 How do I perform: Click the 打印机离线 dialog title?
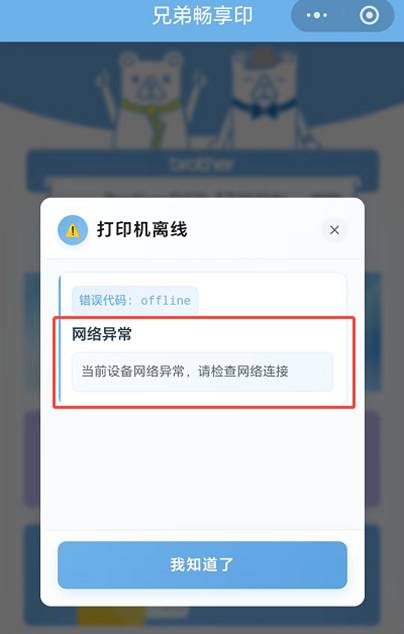[142, 230]
